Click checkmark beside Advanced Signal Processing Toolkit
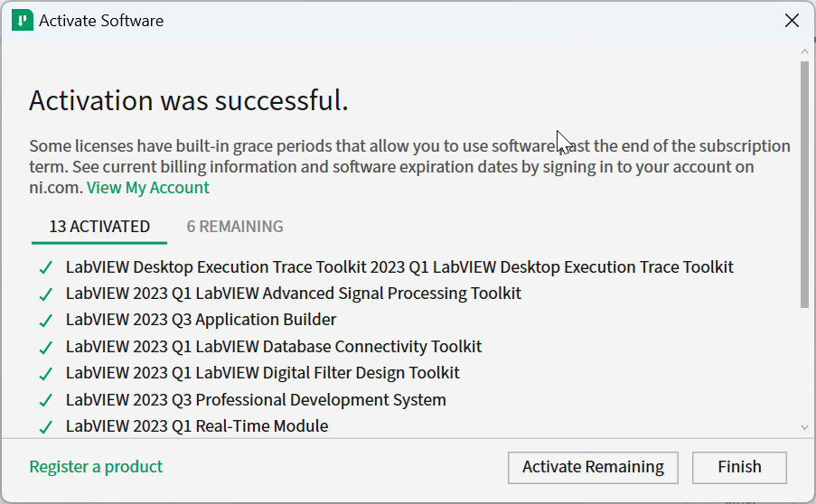816x504 pixels. click(x=46, y=294)
